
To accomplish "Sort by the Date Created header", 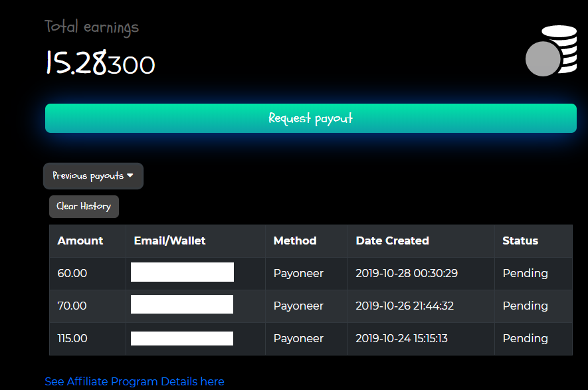I will pyautogui.click(x=392, y=241).
